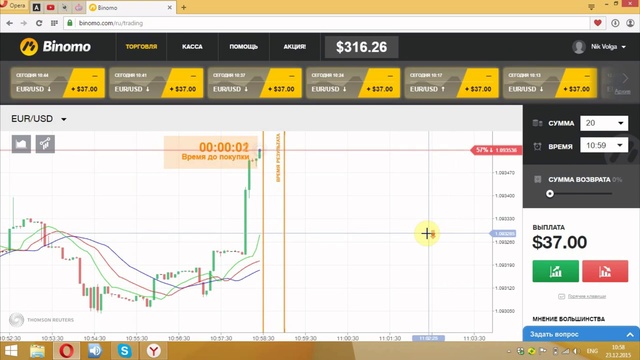Click the ENG language indicator

(x=592, y=351)
